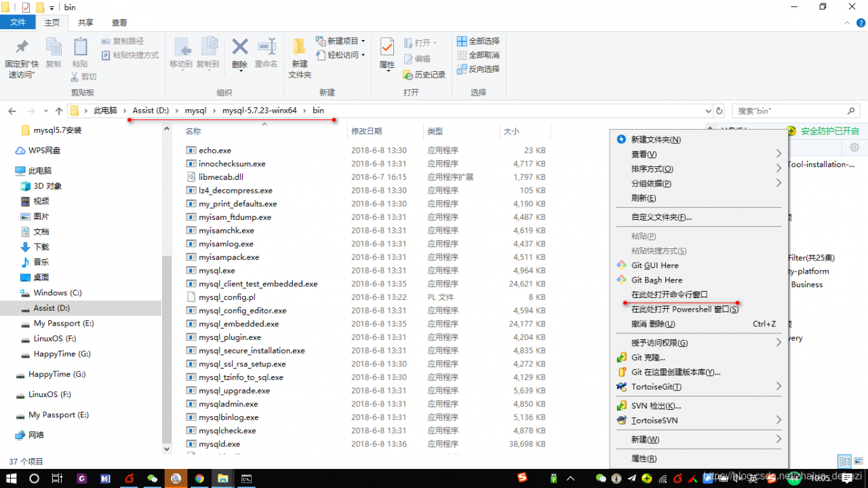Open Task View on the taskbar
The height and width of the screenshot is (488, 868).
point(57,478)
